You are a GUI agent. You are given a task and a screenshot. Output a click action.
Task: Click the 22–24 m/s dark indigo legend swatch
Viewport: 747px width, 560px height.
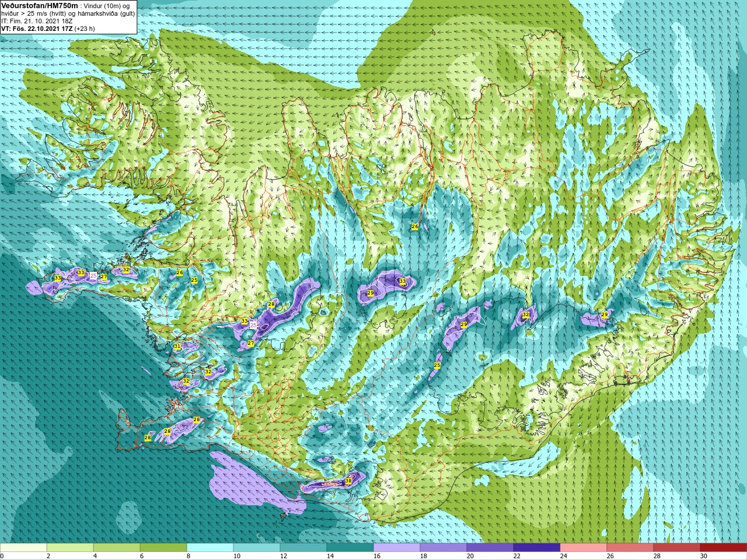pos(537,548)
